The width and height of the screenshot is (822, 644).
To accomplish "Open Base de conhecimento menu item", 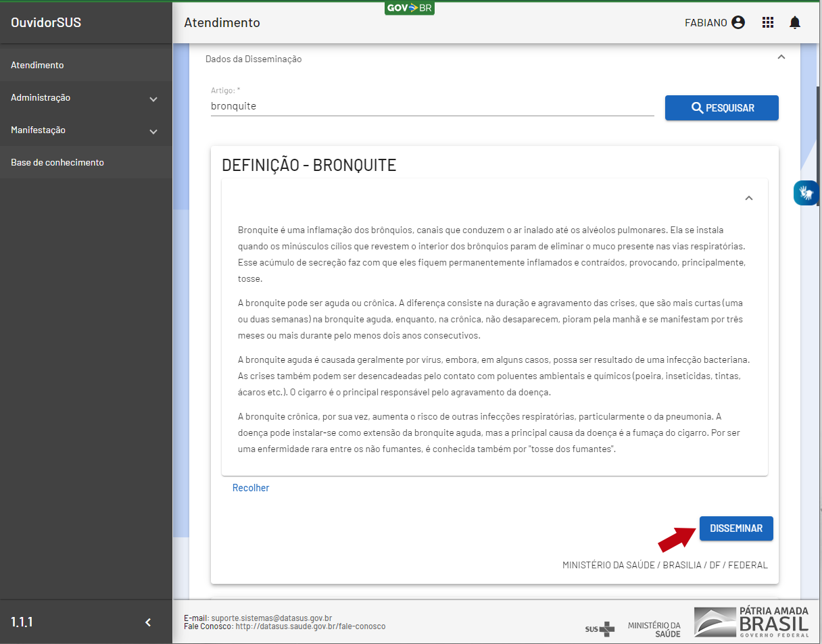I will pos(57,162).
